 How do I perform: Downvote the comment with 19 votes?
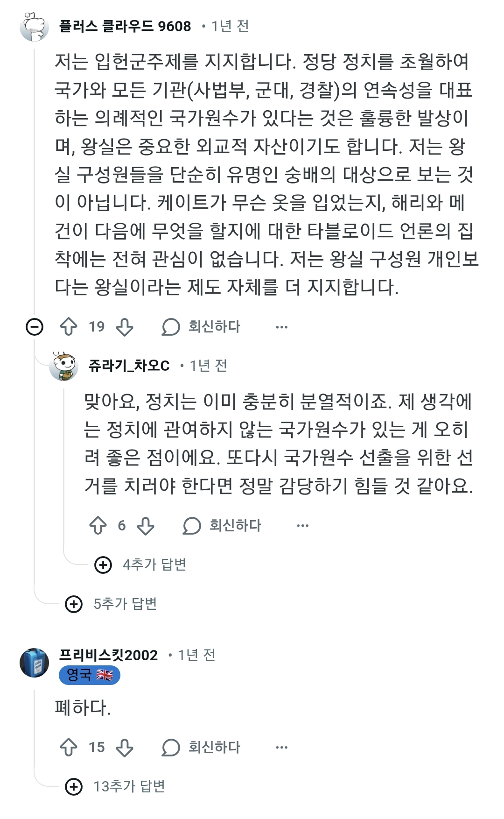tap(125, 327)
